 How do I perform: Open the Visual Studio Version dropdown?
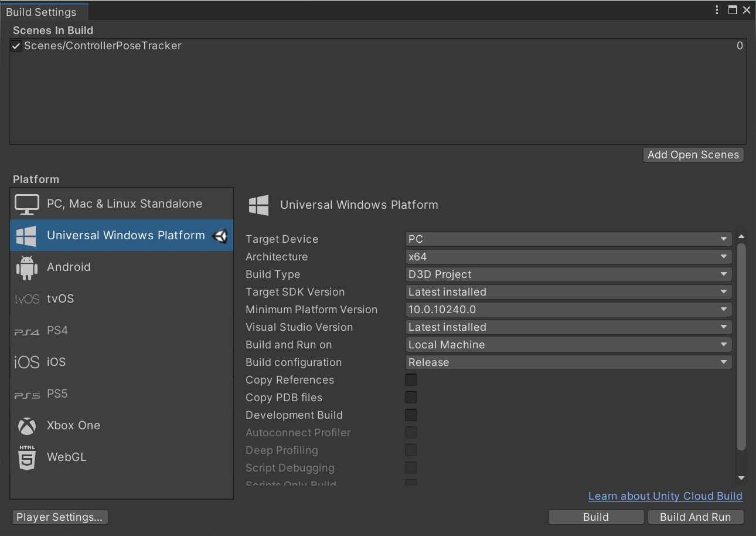click(568, 327)
